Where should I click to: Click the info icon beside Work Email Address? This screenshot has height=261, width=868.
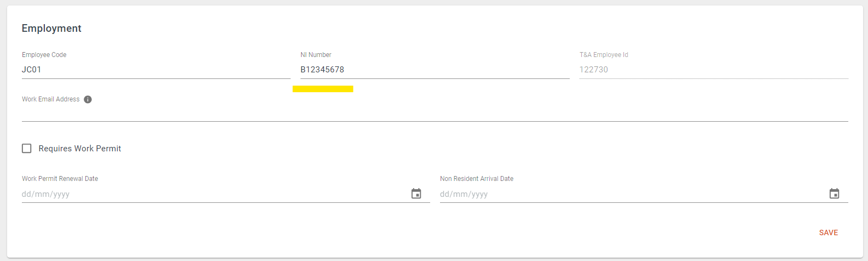pos(88,99)
